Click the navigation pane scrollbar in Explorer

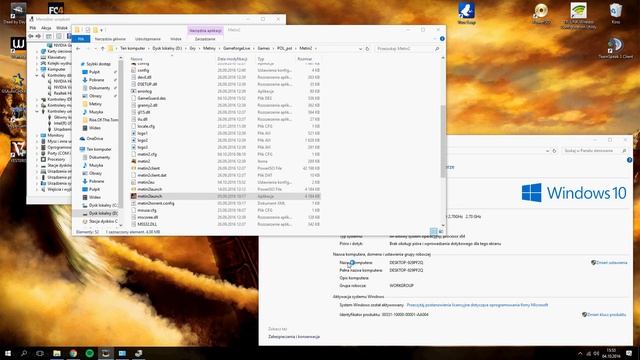121,135
